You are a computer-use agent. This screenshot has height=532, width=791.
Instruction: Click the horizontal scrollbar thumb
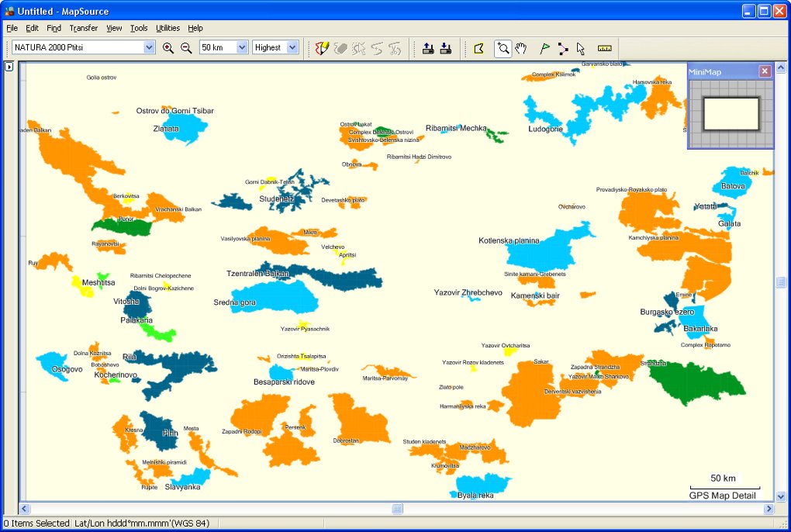[x=397, y=509]
